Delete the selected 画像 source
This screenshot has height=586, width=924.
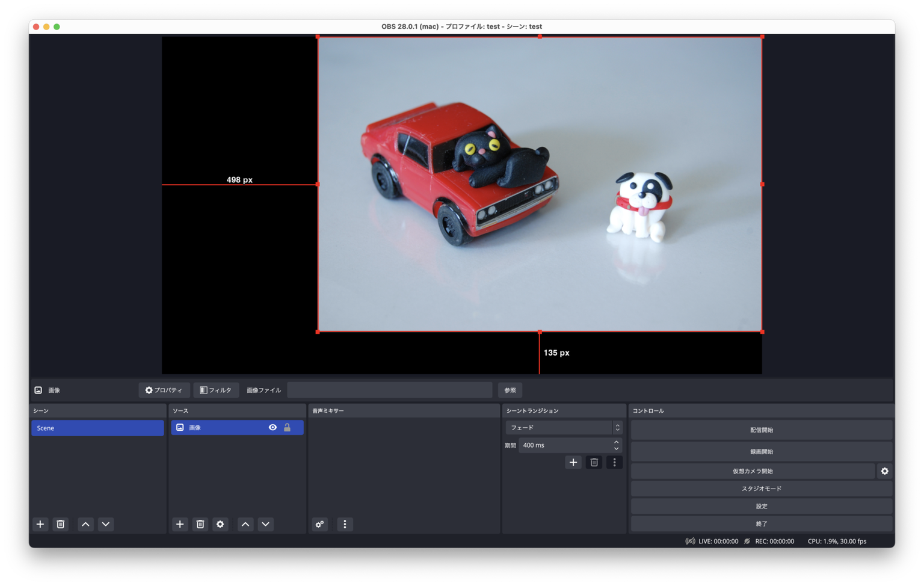(x=200, y=524)
